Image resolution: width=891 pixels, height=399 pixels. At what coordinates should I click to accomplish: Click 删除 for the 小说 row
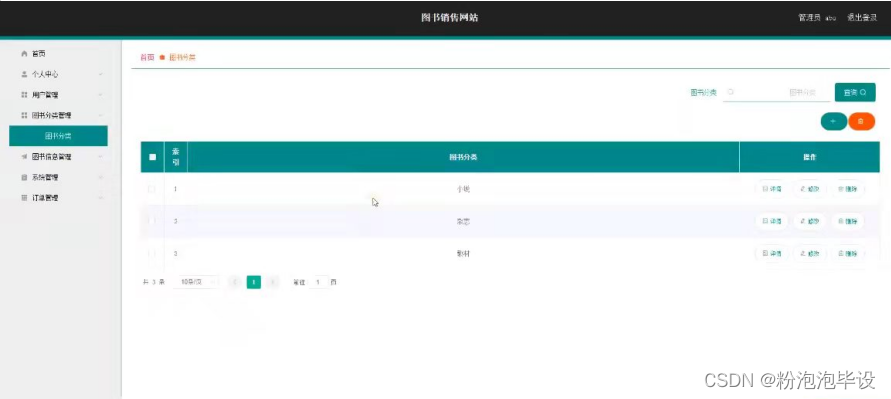click(848, 189)
